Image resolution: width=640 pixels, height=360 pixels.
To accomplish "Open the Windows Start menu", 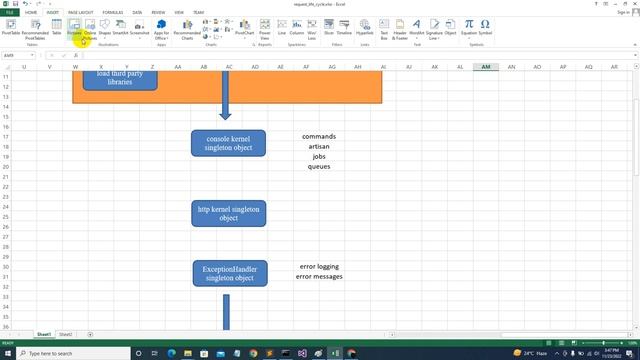I will point(8,353).
